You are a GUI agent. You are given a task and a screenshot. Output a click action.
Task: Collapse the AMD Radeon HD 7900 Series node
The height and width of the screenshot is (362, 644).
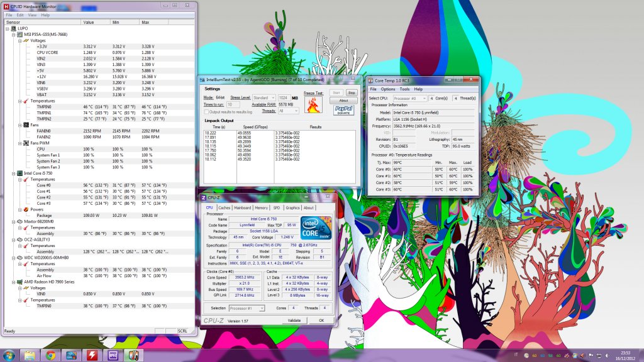pyautogui.click(x=14, y=282)
